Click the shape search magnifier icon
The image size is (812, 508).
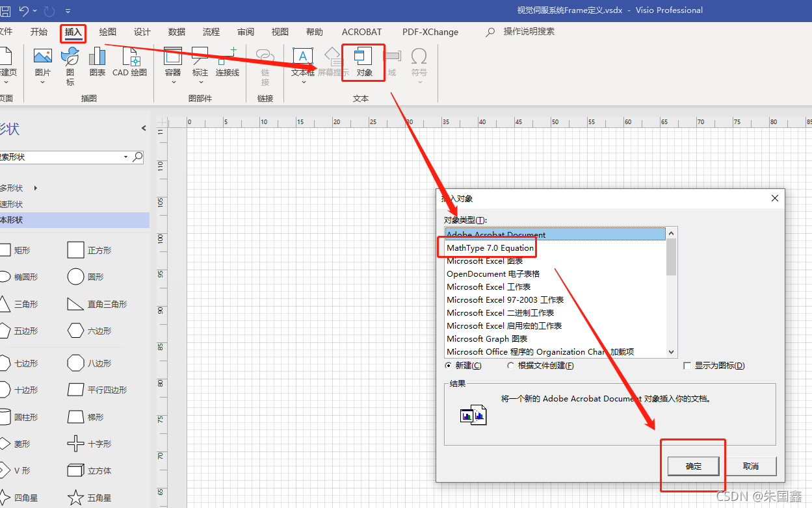point(137,157)
